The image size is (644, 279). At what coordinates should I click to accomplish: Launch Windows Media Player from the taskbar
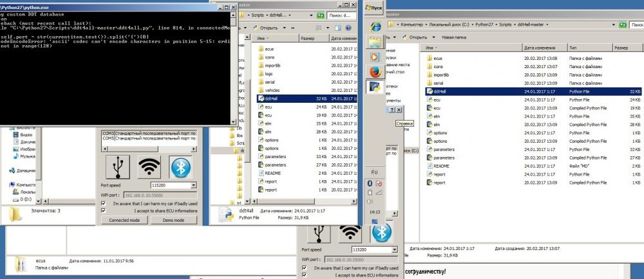point(375,57)
